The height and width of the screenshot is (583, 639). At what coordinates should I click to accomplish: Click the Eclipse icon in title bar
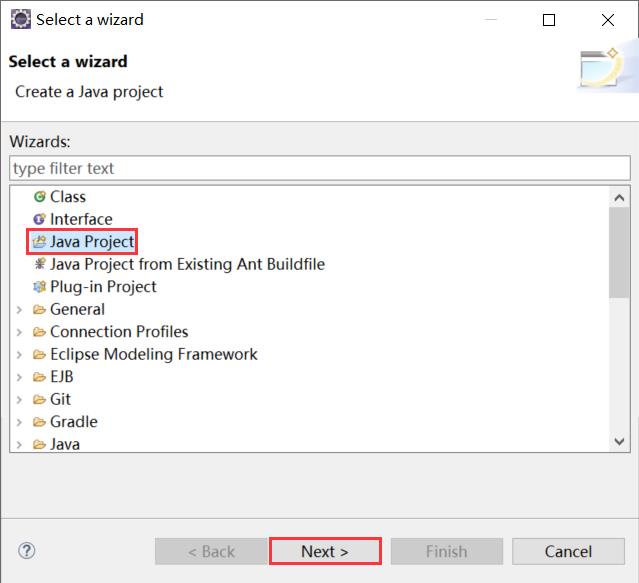tap(20, 20)
